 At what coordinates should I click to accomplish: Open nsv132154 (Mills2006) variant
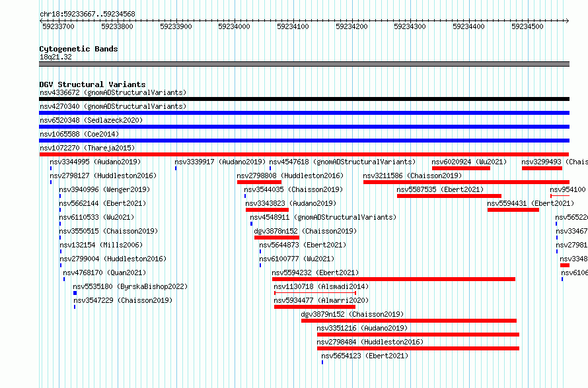pyautogui.click(x=101, y=245)
